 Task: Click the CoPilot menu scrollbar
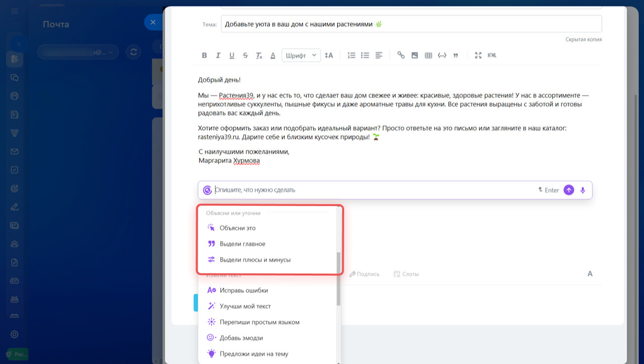(x=339, y=279)
